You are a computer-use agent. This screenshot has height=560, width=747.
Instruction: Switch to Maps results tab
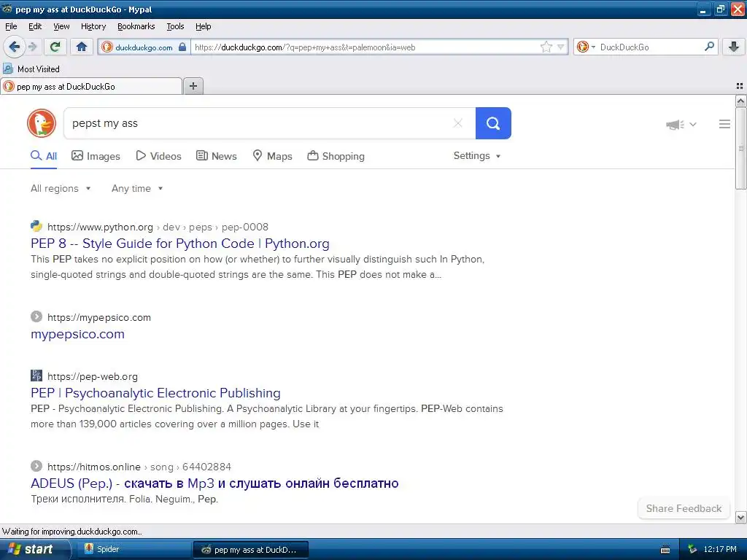coord(273,156)
